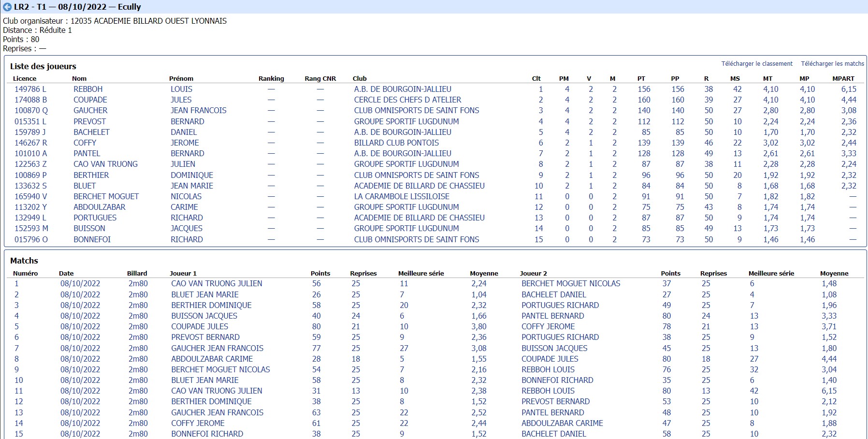This screenshot has height=439, width=868.
Task: Click the blue back arrow icon
Action: point(7,7)
